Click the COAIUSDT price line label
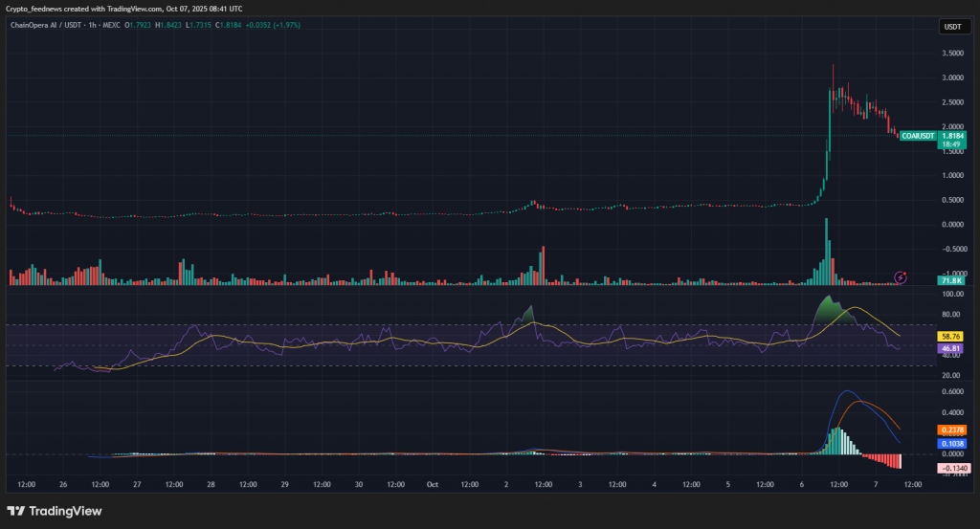Image resolution: width=980 pixels, height=529 pixels. (918, 137)
